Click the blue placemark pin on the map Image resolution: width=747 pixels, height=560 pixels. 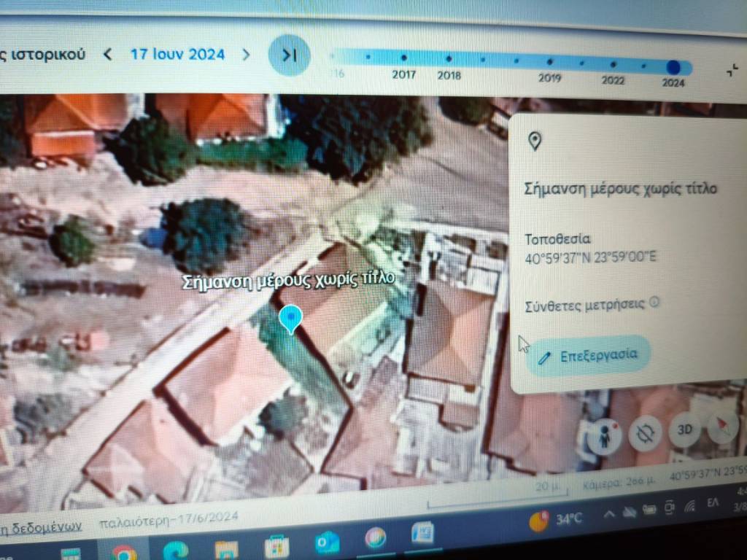pyautogui.click(x=291, y=318)
